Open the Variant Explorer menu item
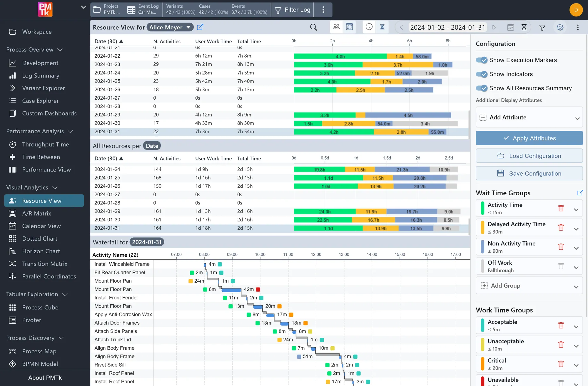 click(x=44, y=88)
